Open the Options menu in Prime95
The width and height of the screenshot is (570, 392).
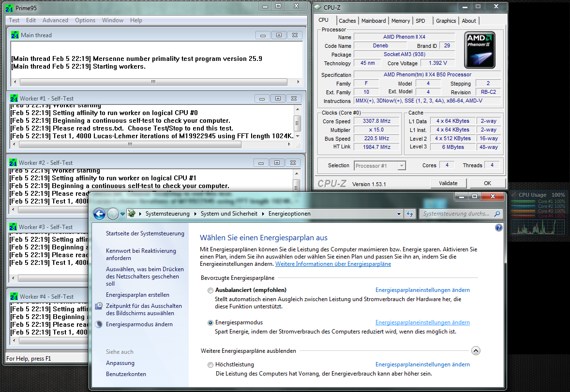point(85,20)
